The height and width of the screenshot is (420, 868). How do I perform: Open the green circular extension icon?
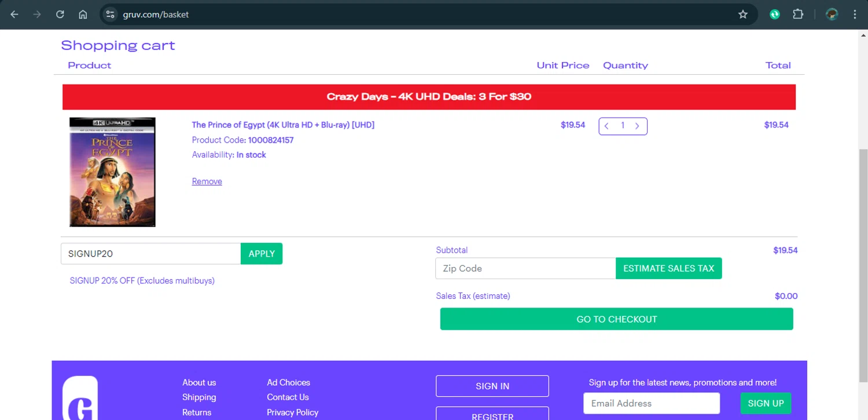click(x=775, y=14)
